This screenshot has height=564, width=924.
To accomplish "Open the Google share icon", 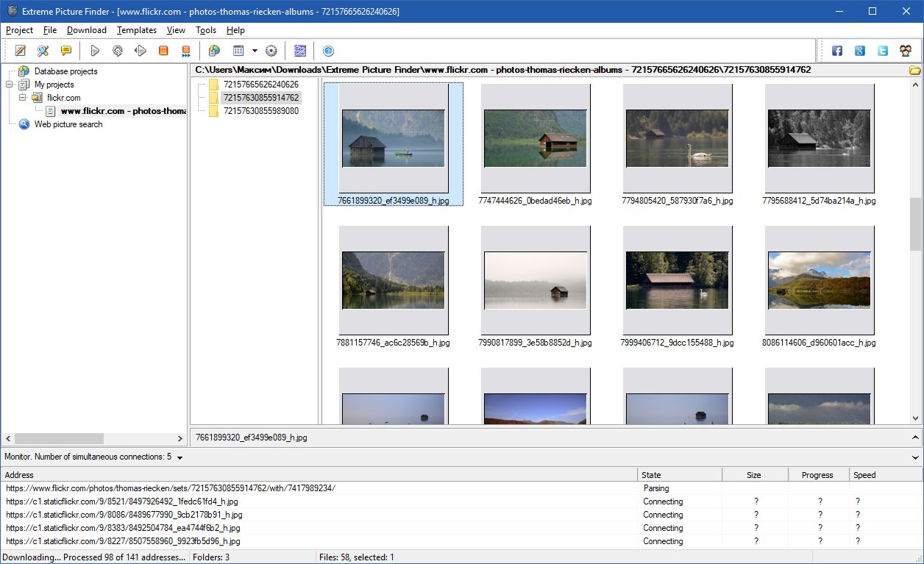I will [x=860, y=51].
